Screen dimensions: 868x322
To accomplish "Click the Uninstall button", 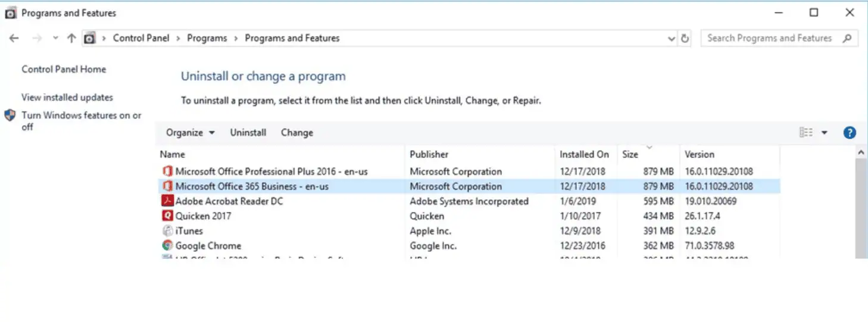I will click(x=248, y=133).
